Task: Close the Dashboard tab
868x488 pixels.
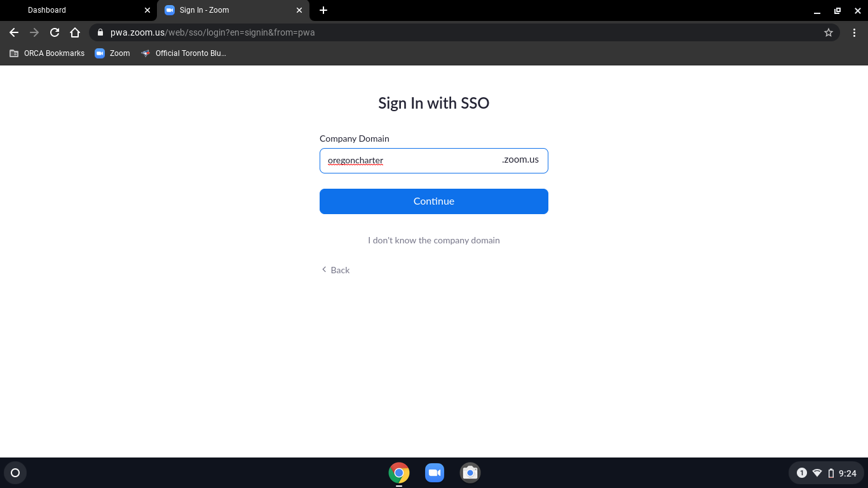Action: (147, 10)
